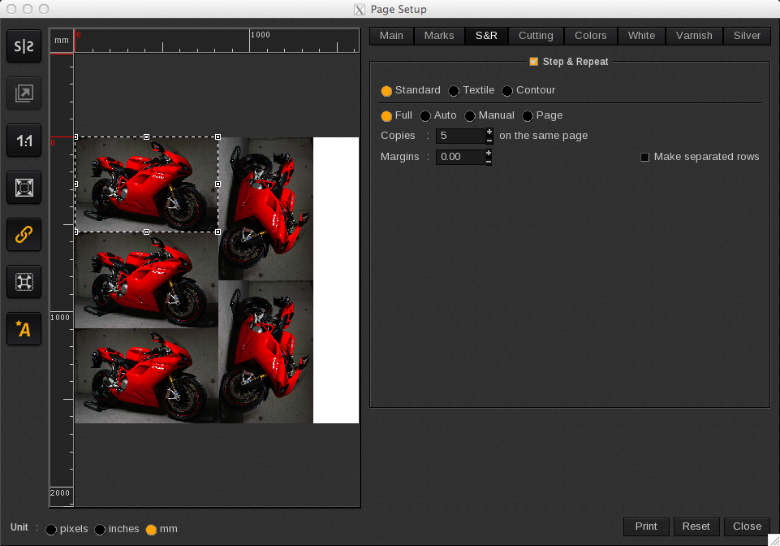
Task: Click the star A annotation icon
Action: pyautogui.click(x=24, y=329)
